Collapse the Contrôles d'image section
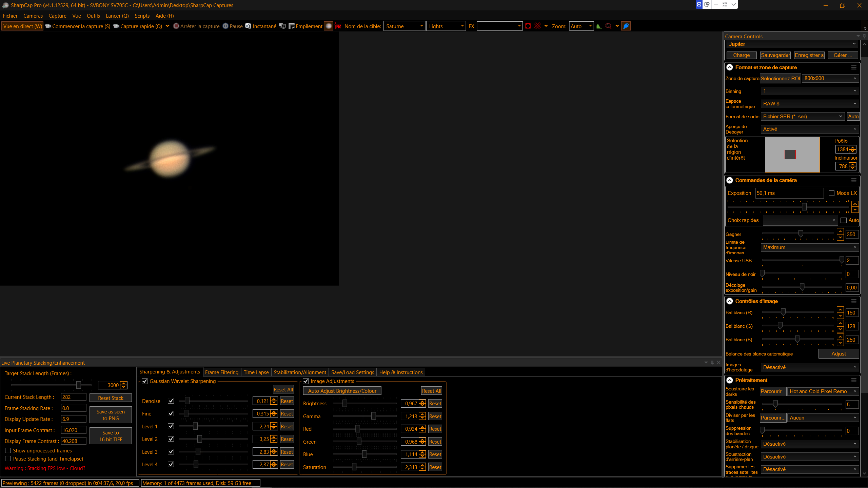The width and height of the screenshot is (868, 488). 730,301
